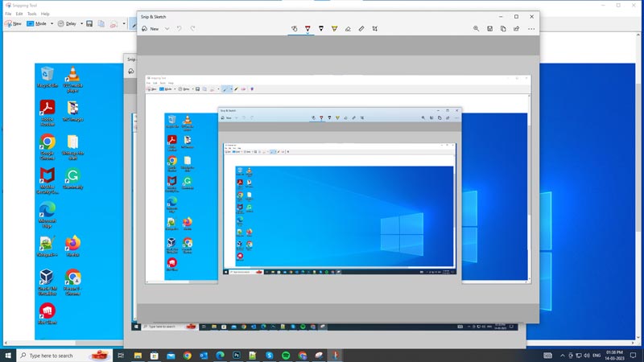Share the snip via front Snip & Sketch toolbar
This screenshot has height=362, width=644.
click(517, 29)
